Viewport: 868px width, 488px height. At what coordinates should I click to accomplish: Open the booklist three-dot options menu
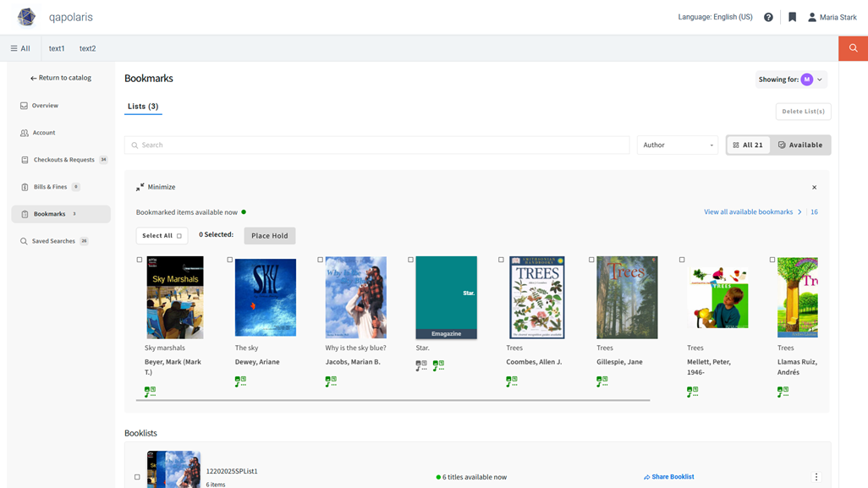pos(816,477)
